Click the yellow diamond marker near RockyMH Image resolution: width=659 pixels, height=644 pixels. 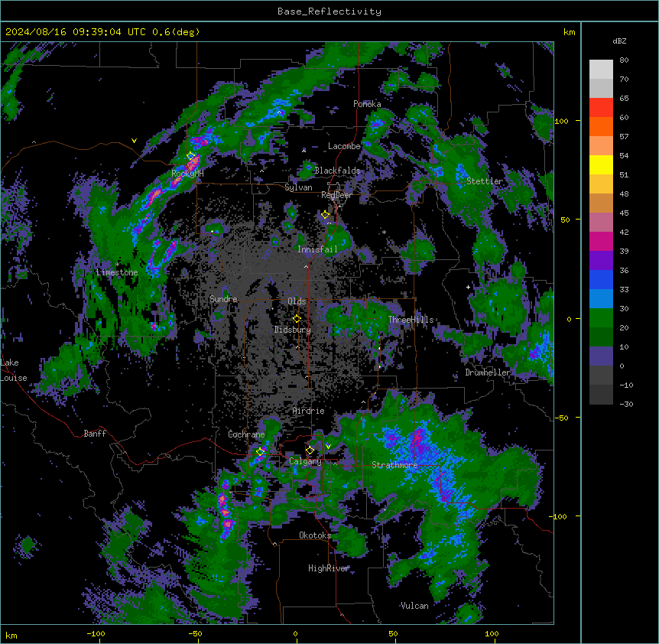coord(191,156)
